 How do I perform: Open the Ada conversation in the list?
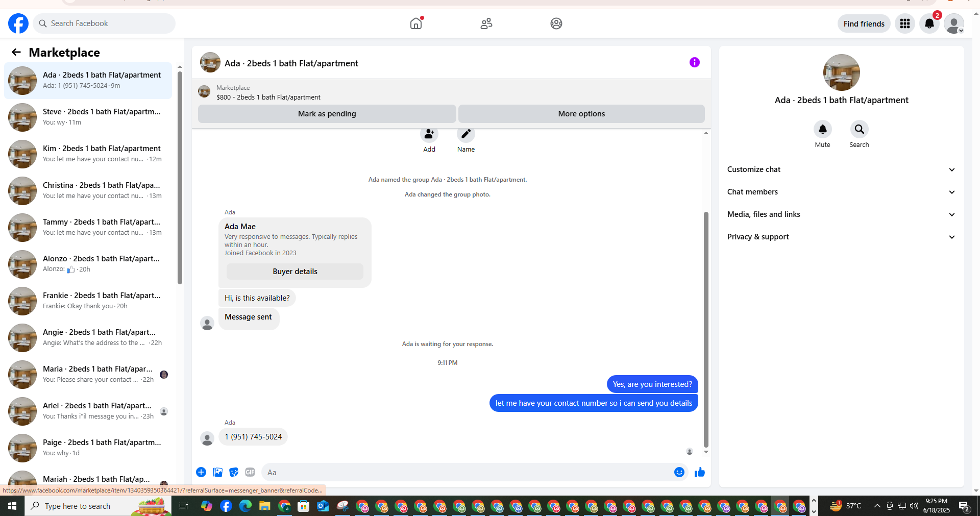88,81
